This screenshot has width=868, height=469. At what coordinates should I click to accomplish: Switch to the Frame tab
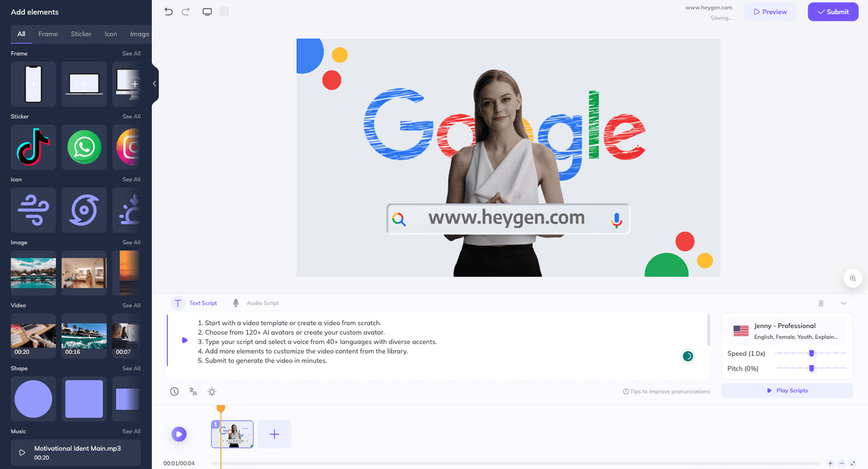(48, 34)
